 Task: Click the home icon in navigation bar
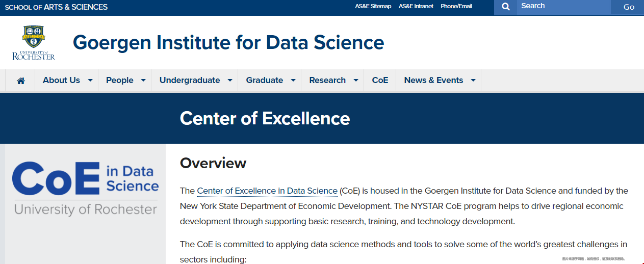(21, 81)
